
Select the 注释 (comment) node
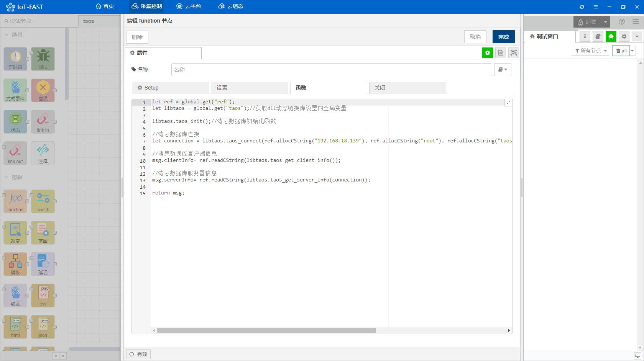pos(43,153)
